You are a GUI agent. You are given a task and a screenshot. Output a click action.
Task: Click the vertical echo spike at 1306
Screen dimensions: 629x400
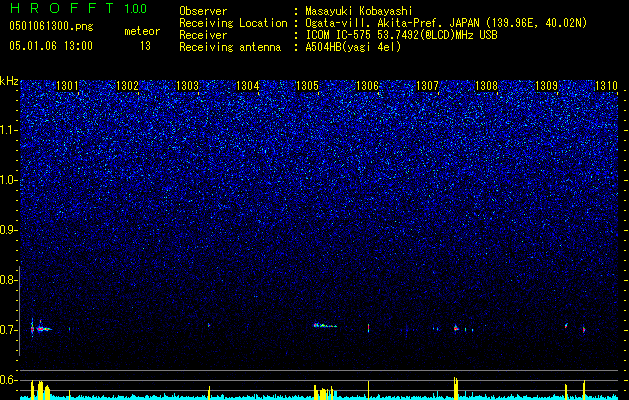coord(368,328)
